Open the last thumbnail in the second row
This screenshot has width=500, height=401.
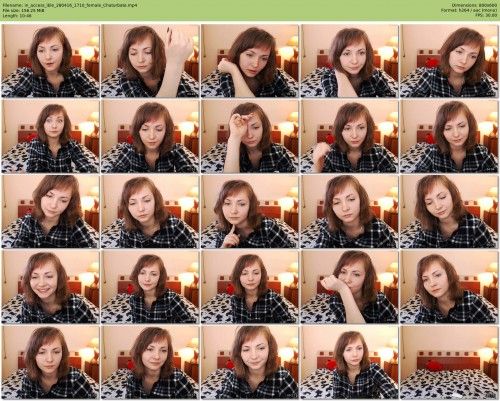point(449,136)
